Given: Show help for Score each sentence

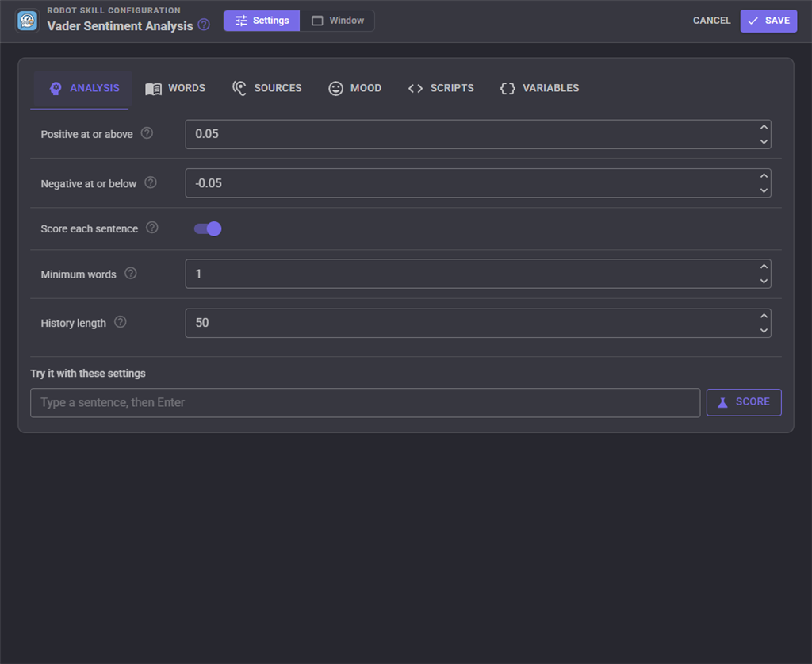Looking at the screenshot, I should 151,228.
